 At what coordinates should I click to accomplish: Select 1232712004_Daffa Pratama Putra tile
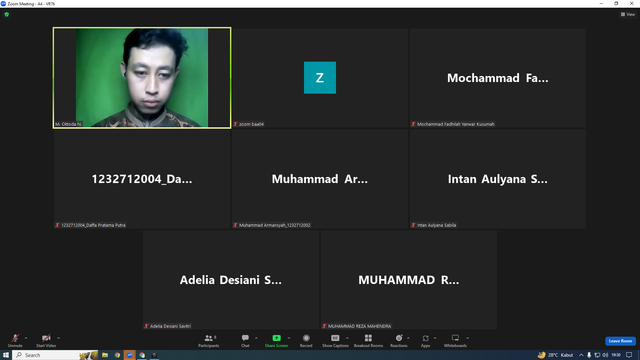(x=142, y=179)
